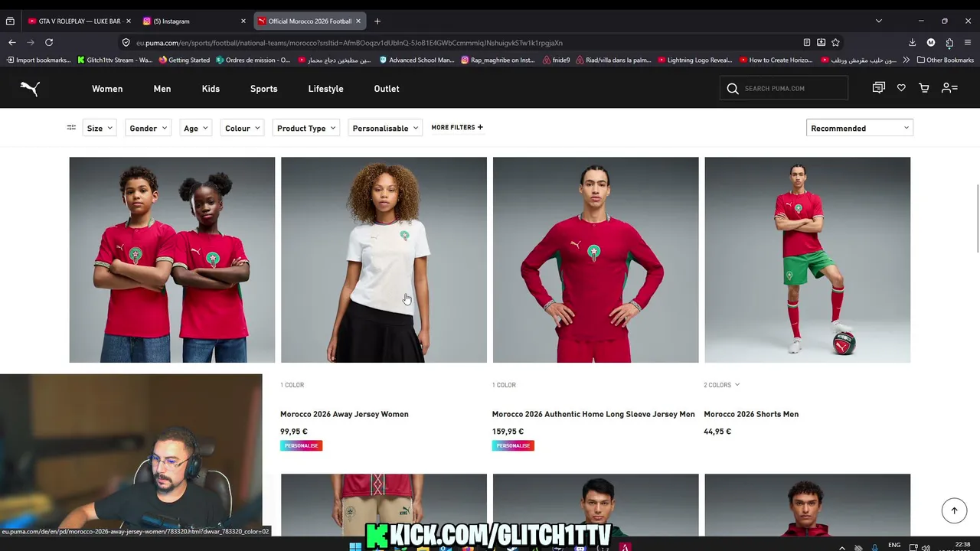
Task: Open Morocco 2026 Authentic Home Long Sleeve Jersey link
Action: (593, 414)
